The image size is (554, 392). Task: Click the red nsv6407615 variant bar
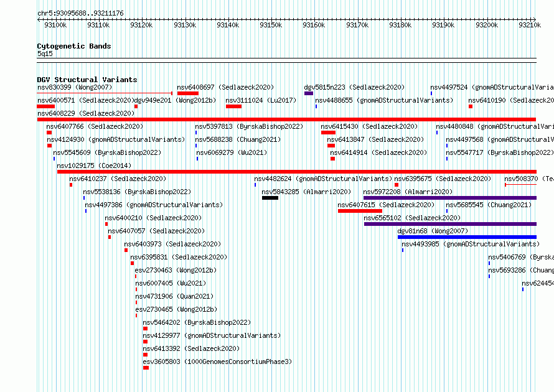coord(360,211)
